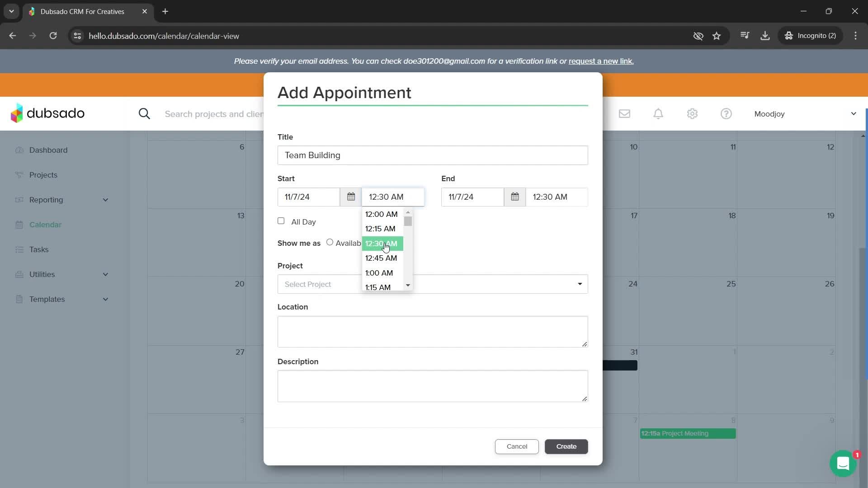Bookmark this page with star icon
Viewport: 868px width, 488px height.
pos(717,36)
